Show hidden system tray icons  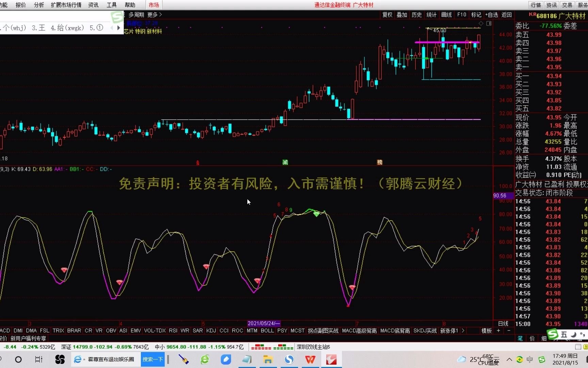(509, 359)
